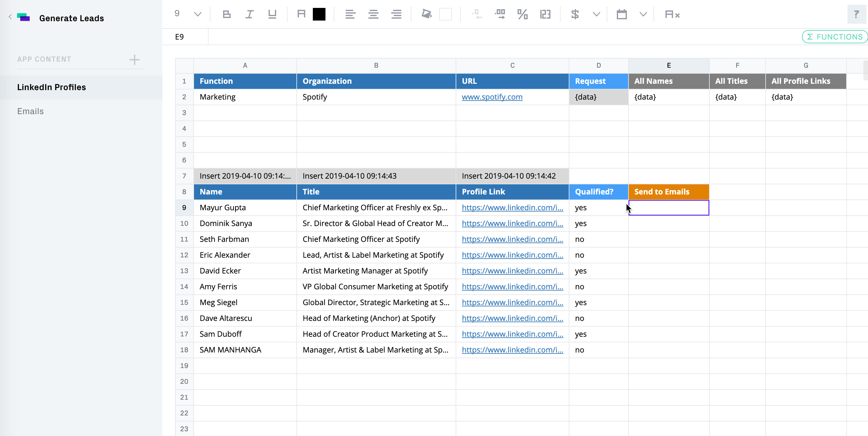Align text to center
This screenshot has width=868, height=436.
[373, 14]
